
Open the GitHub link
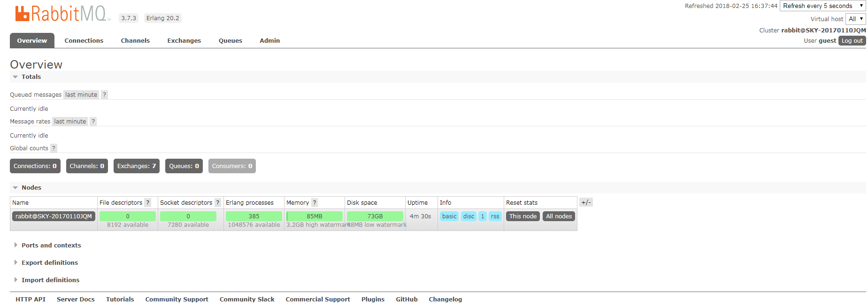point(407,300)
